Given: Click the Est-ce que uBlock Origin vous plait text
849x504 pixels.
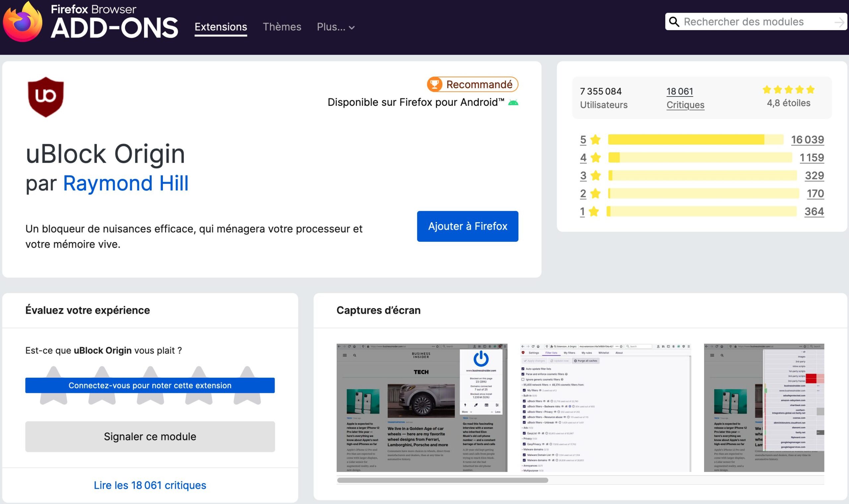Looking at the screenshot, I should click(103, 350).
